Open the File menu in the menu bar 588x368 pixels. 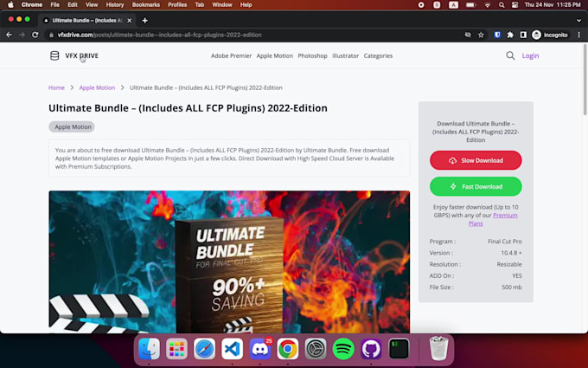pyautogui.click(x=54, y=5)
